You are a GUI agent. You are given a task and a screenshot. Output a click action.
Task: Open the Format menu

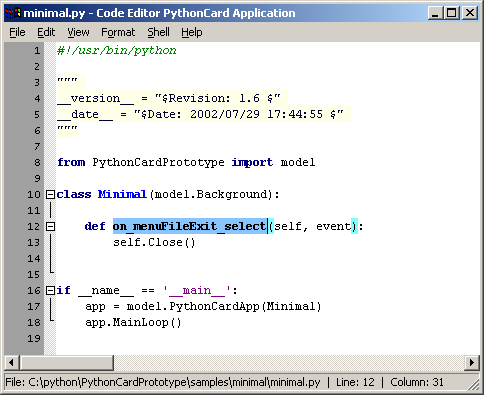(x=118, y=32)
